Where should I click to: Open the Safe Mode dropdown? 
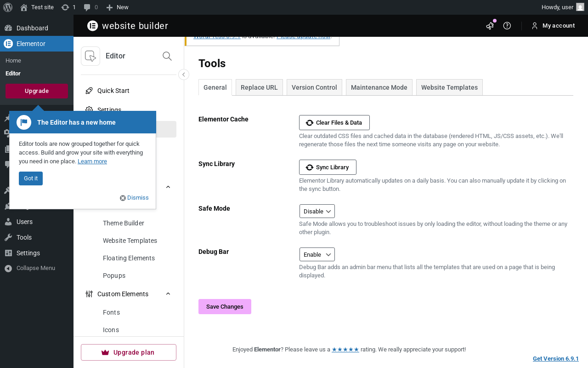pos(317,211)
